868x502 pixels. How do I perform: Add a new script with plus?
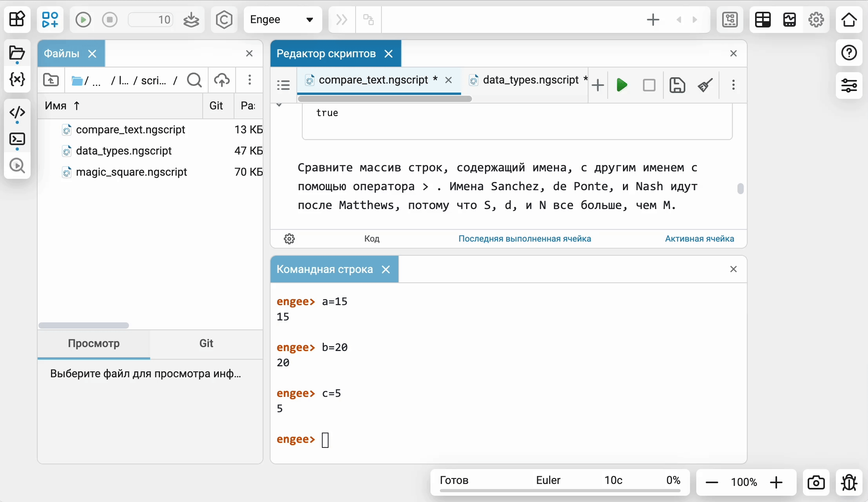(598, 85)
